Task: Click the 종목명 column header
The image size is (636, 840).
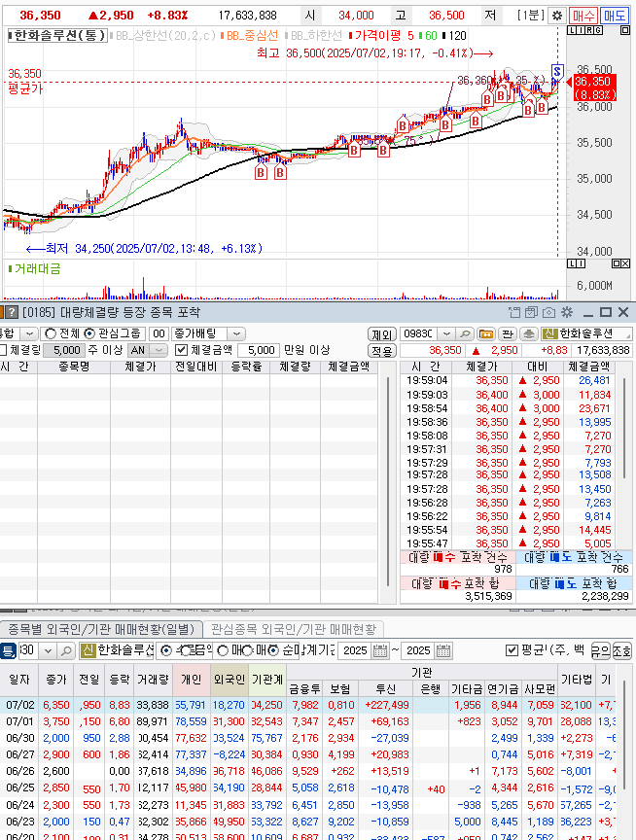Action: pyautogui.click(x=73, y=367)
